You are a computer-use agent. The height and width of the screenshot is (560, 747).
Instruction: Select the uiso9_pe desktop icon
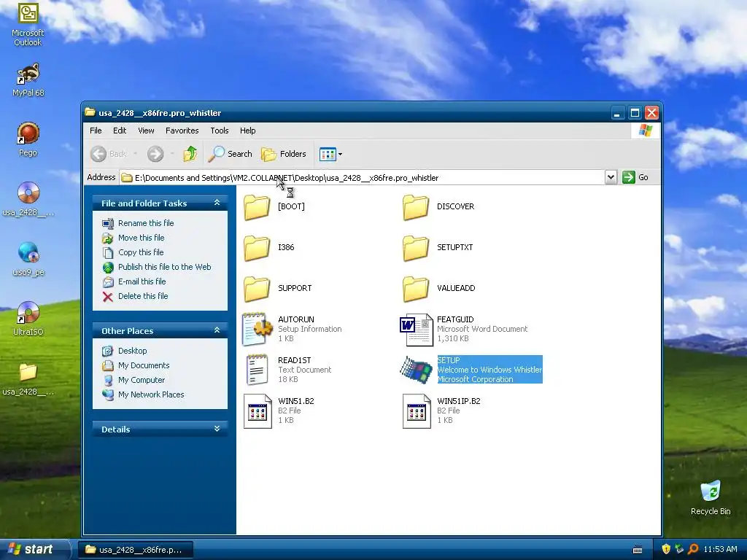(28, 253)
